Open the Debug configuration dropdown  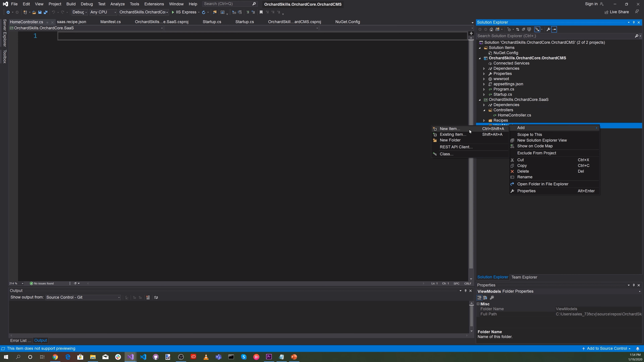pyautogui.click(x=79, y=12)
